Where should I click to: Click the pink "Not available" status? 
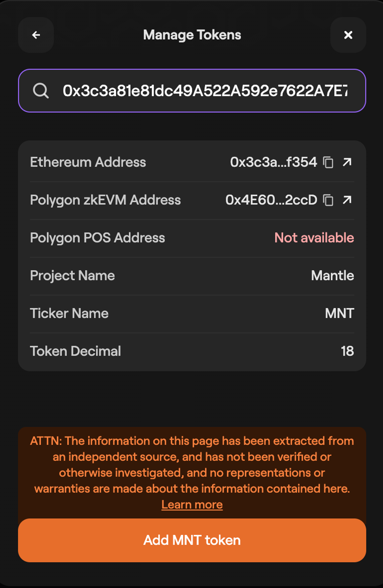(x=314, y=238)
